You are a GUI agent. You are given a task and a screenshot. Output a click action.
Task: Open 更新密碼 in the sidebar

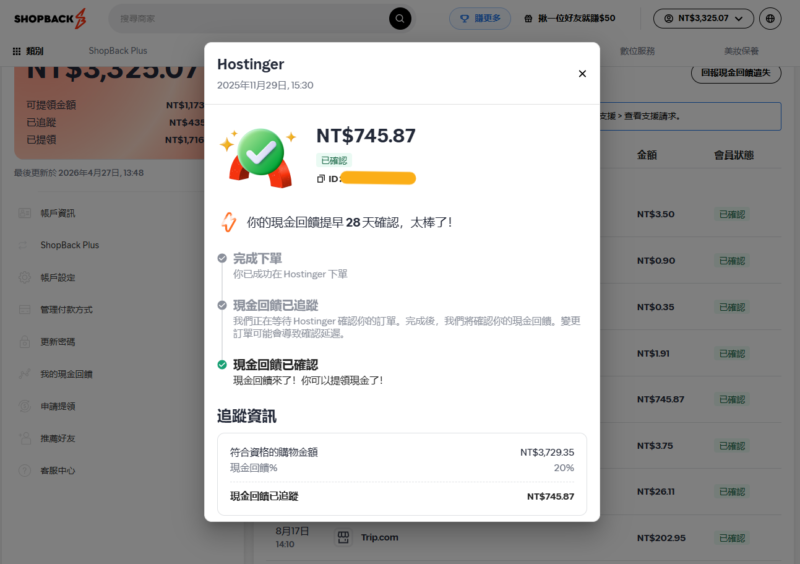(x=58, y=342)
